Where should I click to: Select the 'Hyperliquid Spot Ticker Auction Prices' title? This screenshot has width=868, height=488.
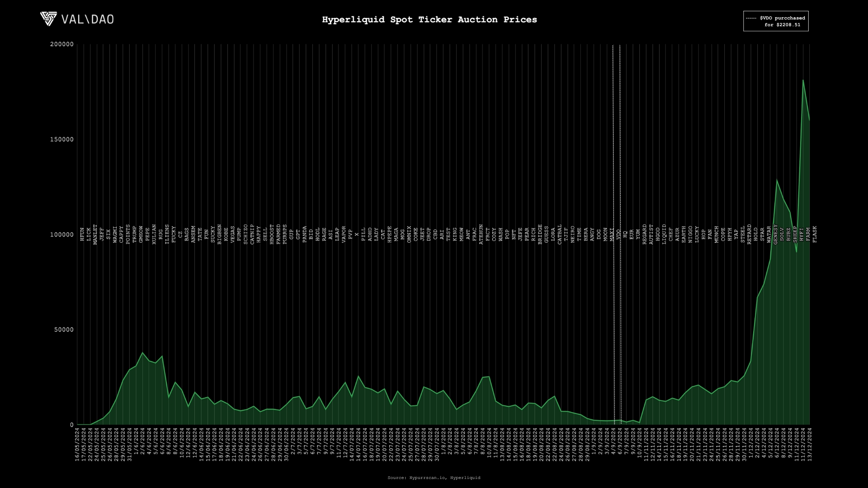[429, 19]
